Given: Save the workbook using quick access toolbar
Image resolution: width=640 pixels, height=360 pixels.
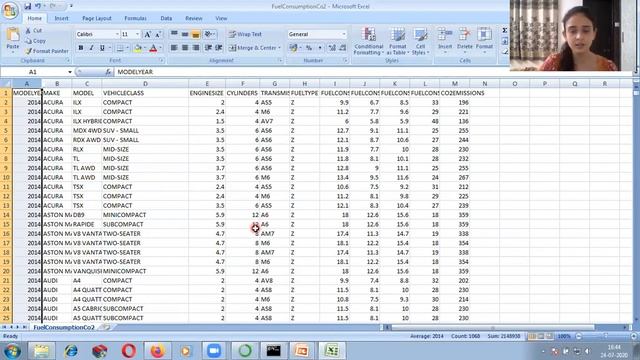Looking at the screenshot, I should 27,6.
